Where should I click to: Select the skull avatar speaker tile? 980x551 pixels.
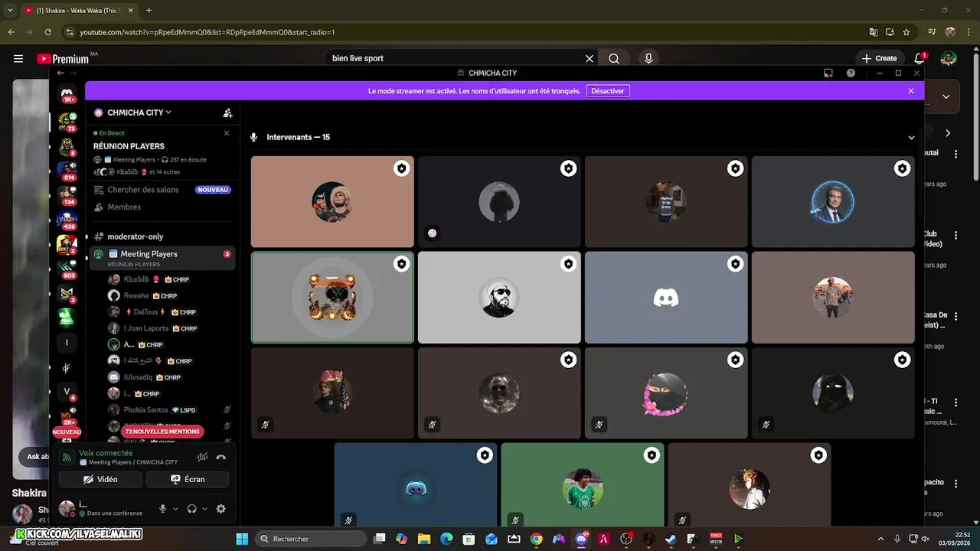tap(332, 298)
